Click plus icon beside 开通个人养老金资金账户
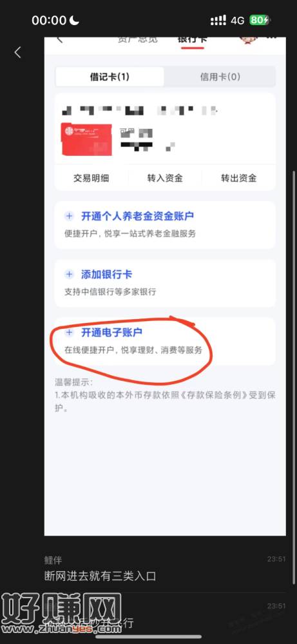This screenshot has height=644, width=297. tap(70, 216)
